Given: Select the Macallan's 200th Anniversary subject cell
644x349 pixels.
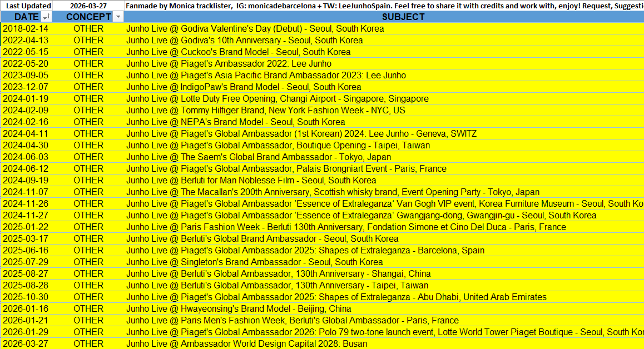Looking at the screenshot, I should [384, 192].
